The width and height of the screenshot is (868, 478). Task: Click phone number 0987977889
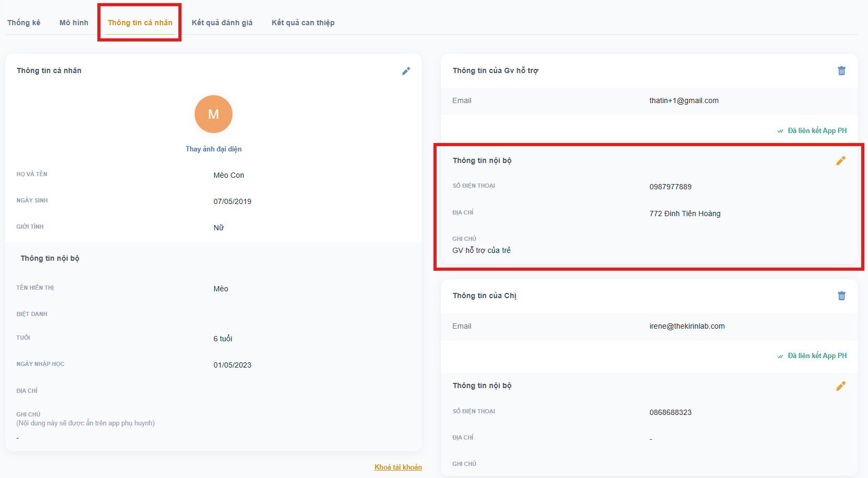click(x=670, y=187)
